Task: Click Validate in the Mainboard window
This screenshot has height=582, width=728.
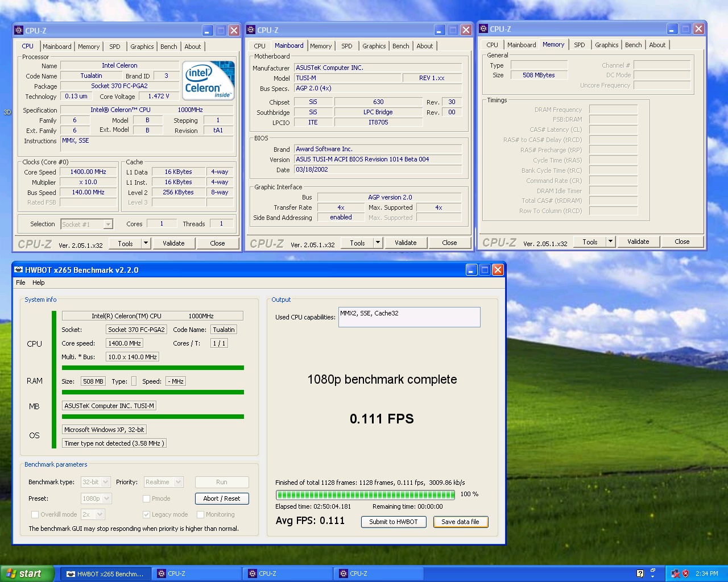Action: [406, 243]
